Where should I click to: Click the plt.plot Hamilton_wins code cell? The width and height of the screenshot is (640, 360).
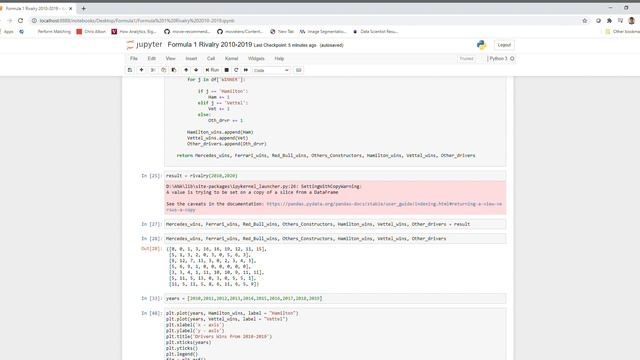point(335,334)
